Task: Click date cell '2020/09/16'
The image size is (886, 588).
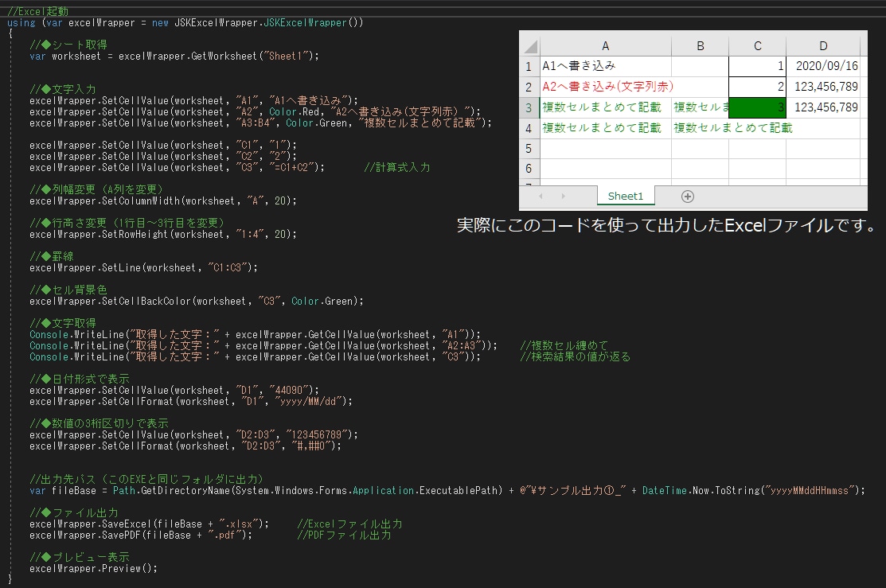Action: [x=823, y=66]
